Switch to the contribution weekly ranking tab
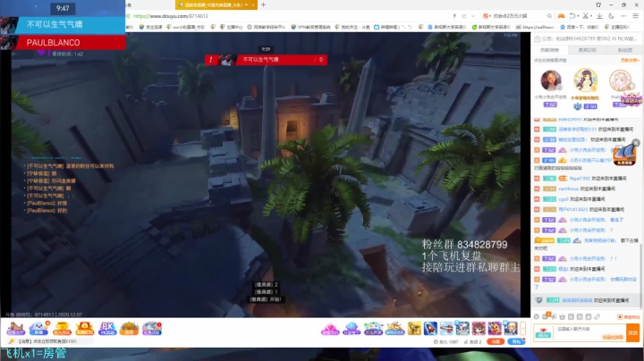The width and height of the screenshot is (644, 361). [549, 50]
